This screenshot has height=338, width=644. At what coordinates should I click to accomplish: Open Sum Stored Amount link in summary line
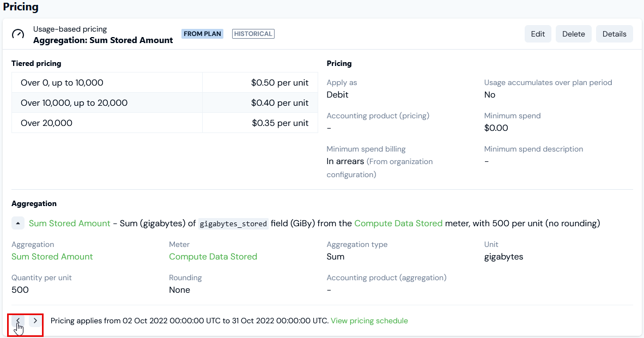69,224
